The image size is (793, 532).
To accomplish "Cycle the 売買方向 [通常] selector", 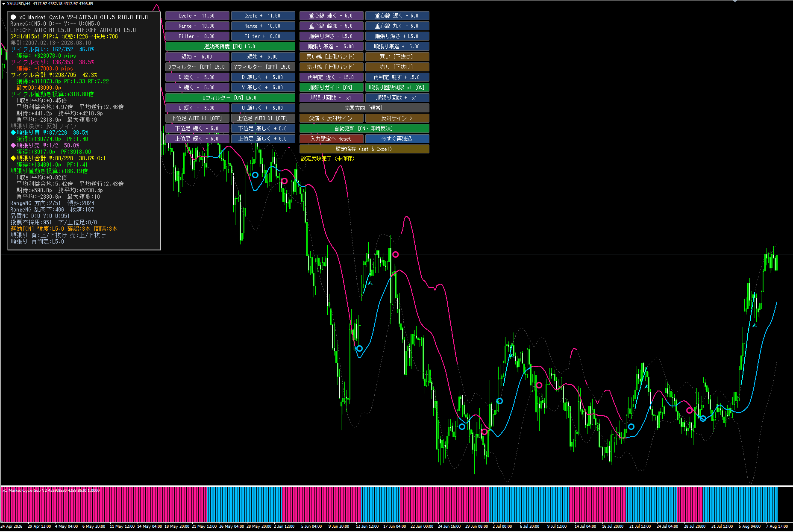I will (364, 108).
